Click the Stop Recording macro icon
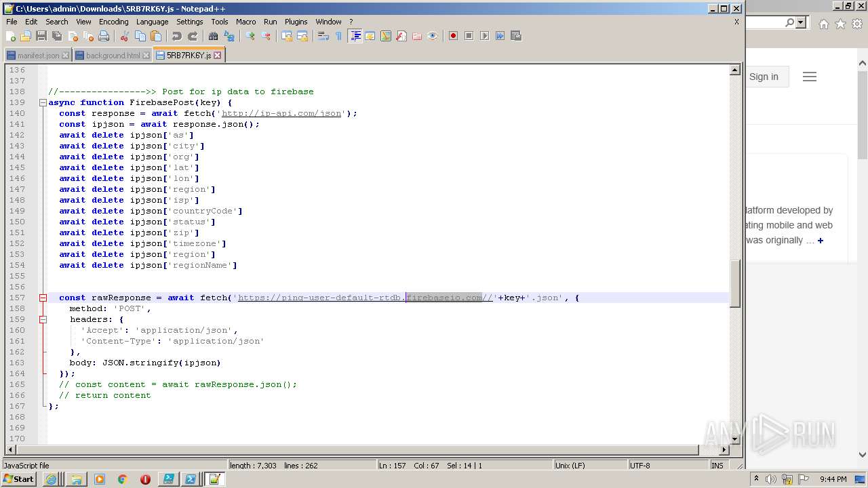This screenshot has height=488, width=868. click(469, 36)
